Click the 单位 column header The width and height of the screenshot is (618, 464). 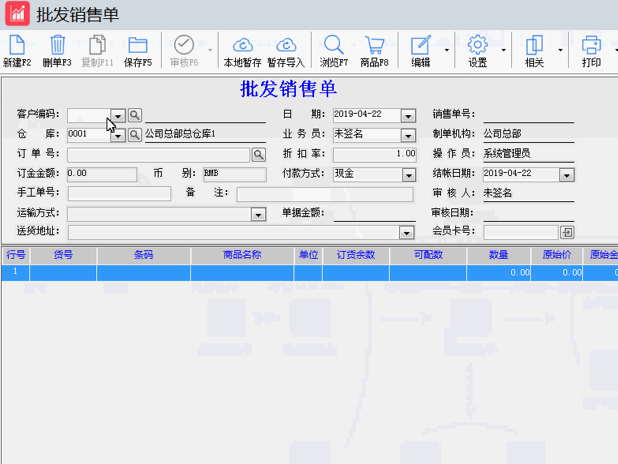point(308,255)
